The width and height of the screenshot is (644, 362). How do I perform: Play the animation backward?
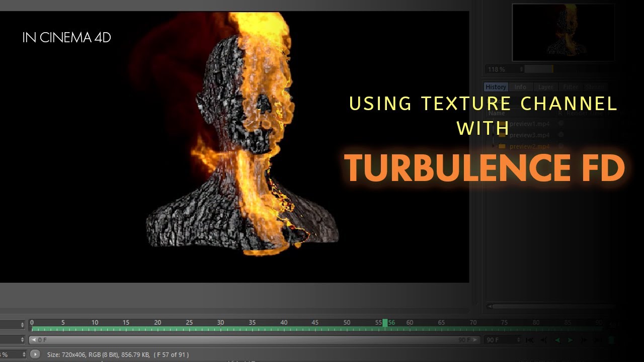click(x=557, y=340)
